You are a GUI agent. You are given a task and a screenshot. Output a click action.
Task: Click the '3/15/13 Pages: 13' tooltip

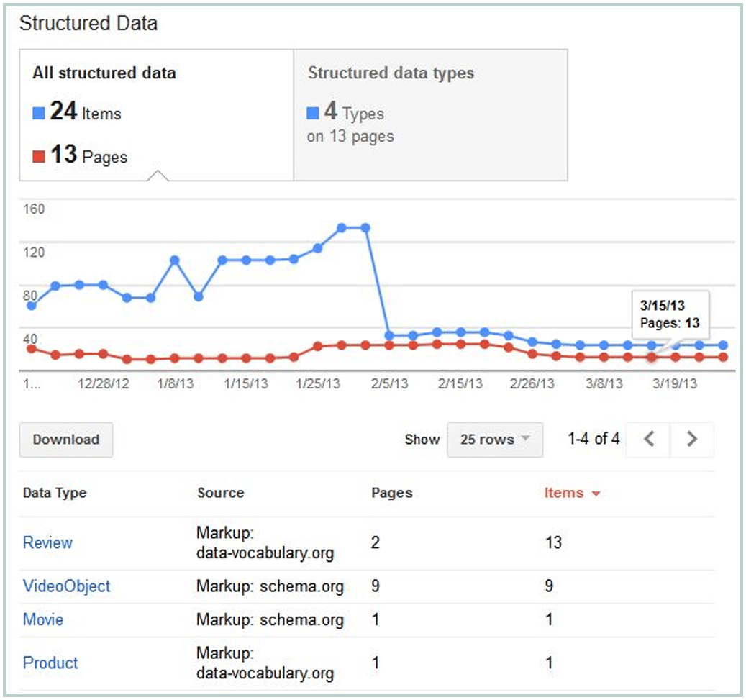click(670, 314)
